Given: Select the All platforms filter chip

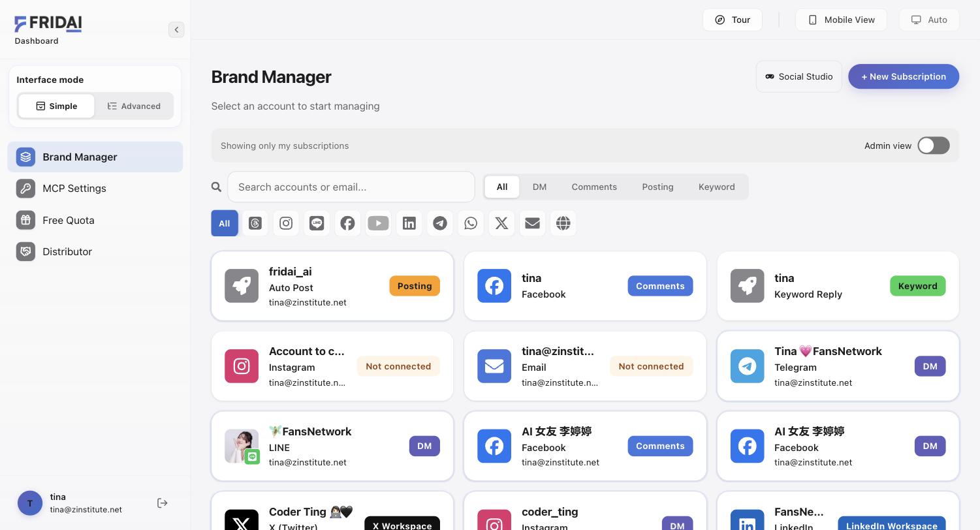Looking at the screenshot, I should coord(225,223).
